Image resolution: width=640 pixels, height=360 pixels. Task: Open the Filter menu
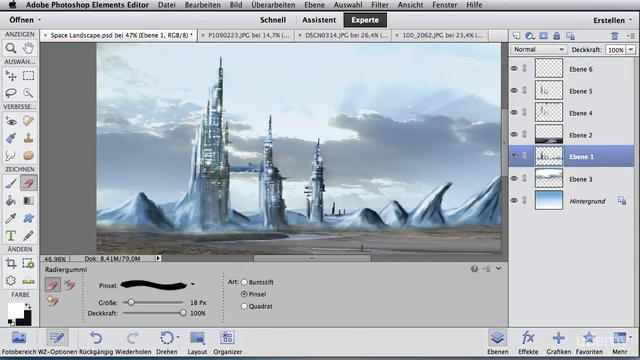point(380,5)
